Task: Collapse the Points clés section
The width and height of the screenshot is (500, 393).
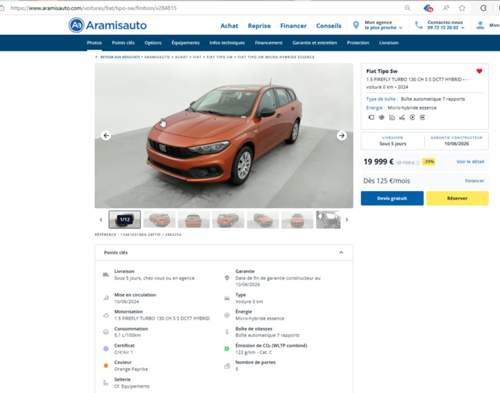Action: 341,252
